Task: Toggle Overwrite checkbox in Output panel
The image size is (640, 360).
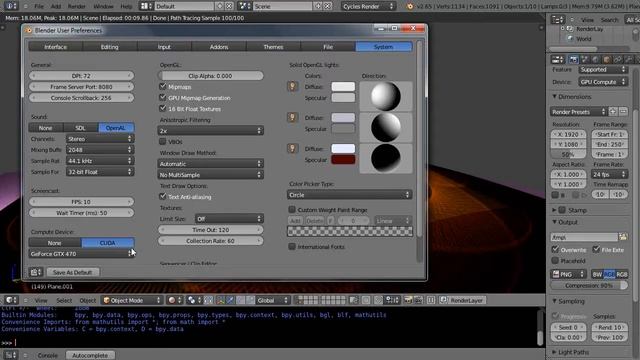Action: point(556,249)
